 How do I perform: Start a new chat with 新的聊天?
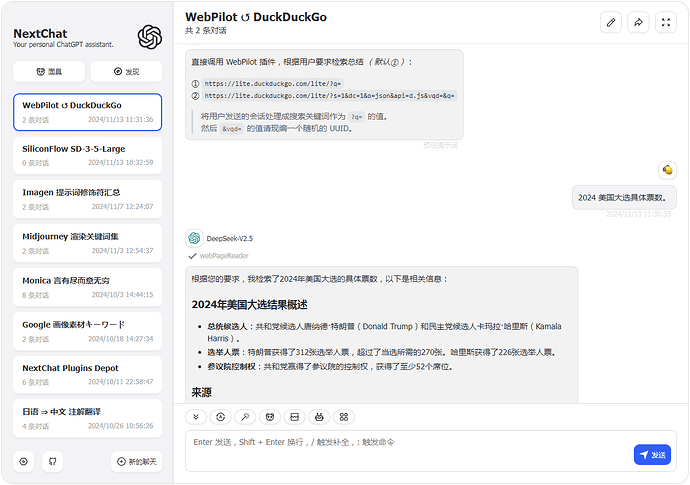tap(136, 462)
